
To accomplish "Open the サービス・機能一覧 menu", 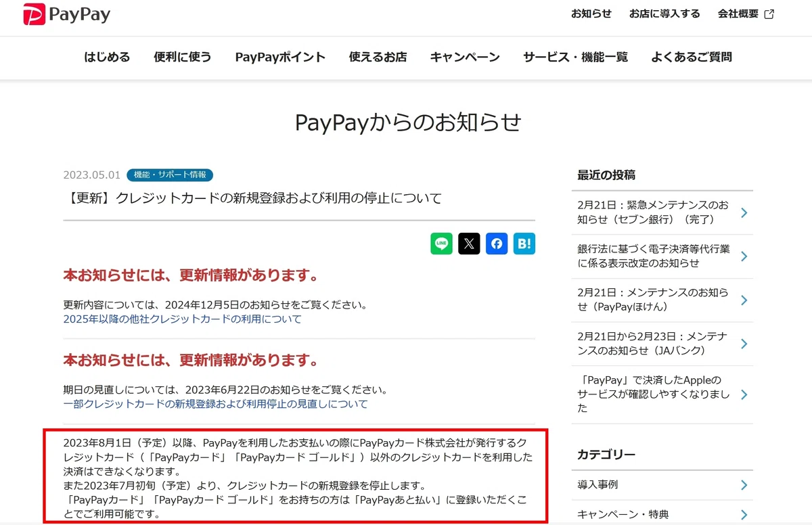I will pyautogui.click(x=575, y=58).
